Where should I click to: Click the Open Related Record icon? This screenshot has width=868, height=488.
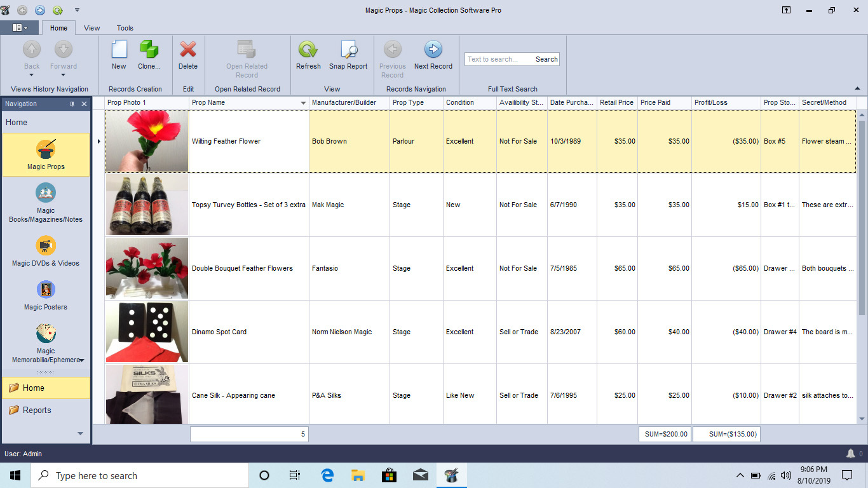pos(247,50)
